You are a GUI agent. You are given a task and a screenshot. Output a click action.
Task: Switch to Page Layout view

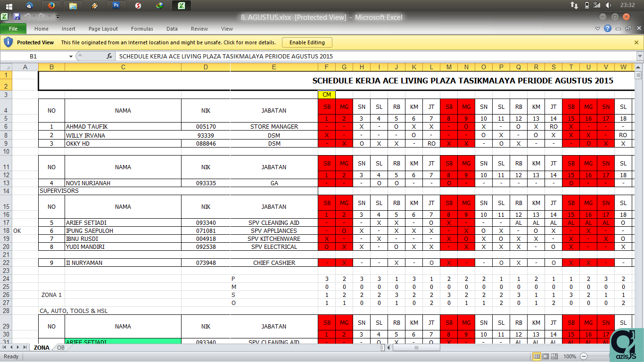point(546,356)
